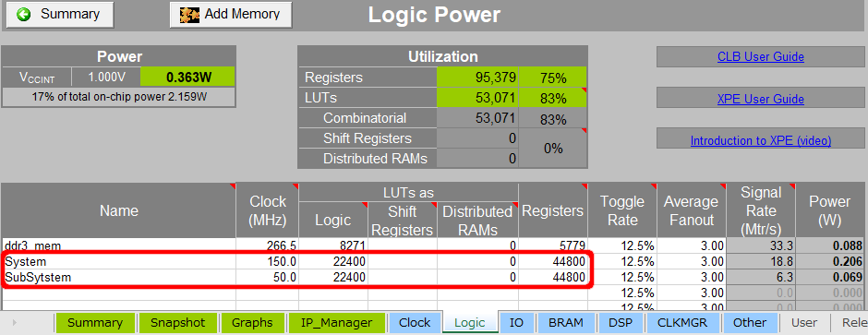Click the 150.0 clock cell for System

coord(268,261)
